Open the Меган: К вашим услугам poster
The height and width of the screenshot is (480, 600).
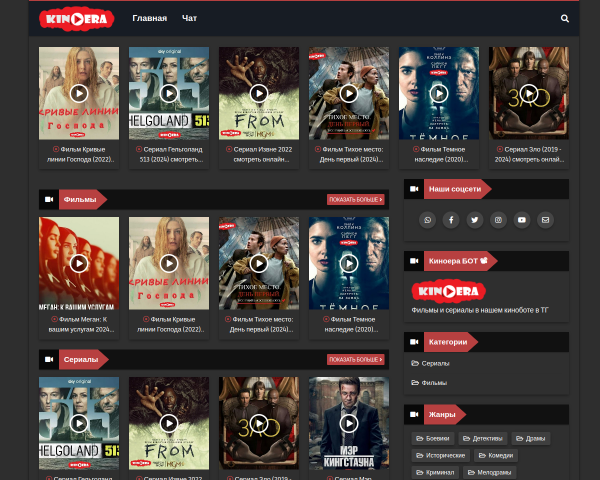(x=79, y=263)
